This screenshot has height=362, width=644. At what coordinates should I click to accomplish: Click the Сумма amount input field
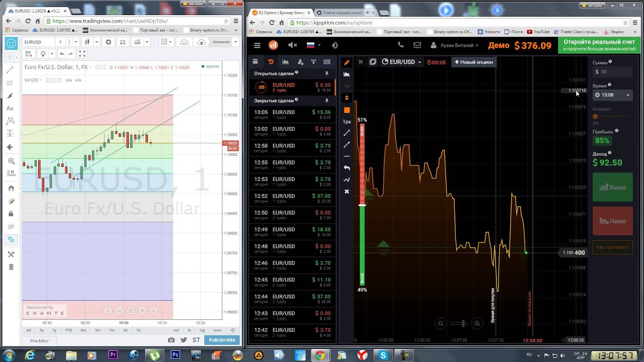tap(613, 72)
